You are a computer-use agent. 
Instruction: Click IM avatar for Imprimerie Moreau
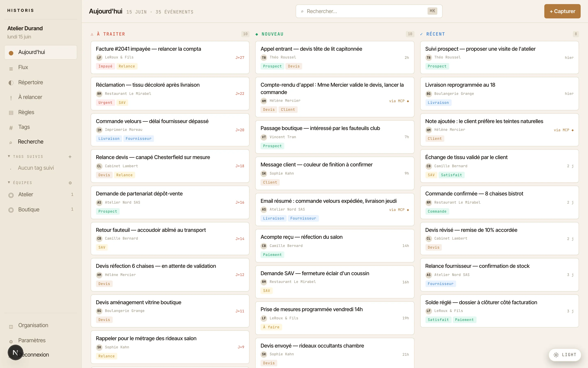[99, 130]
